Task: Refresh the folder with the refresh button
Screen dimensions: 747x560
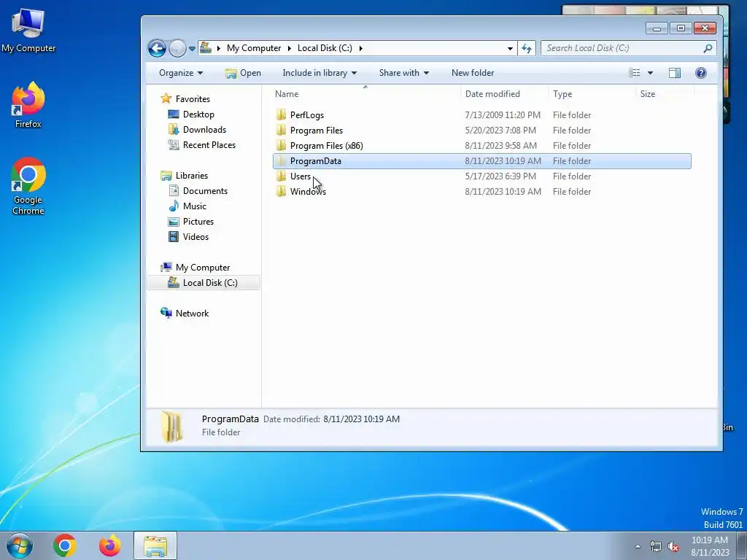Action: (x=527, y=48)
